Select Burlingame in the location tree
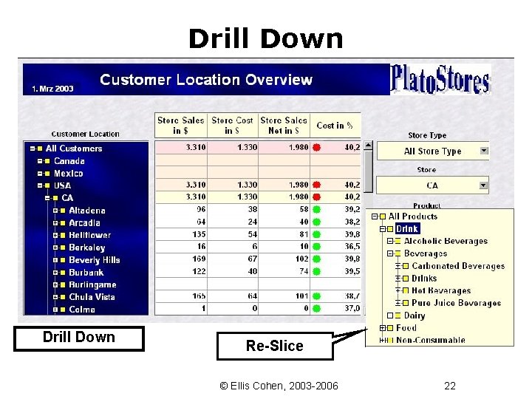The image size is (532, 399). pyautogui.click(x=92, y=284)
